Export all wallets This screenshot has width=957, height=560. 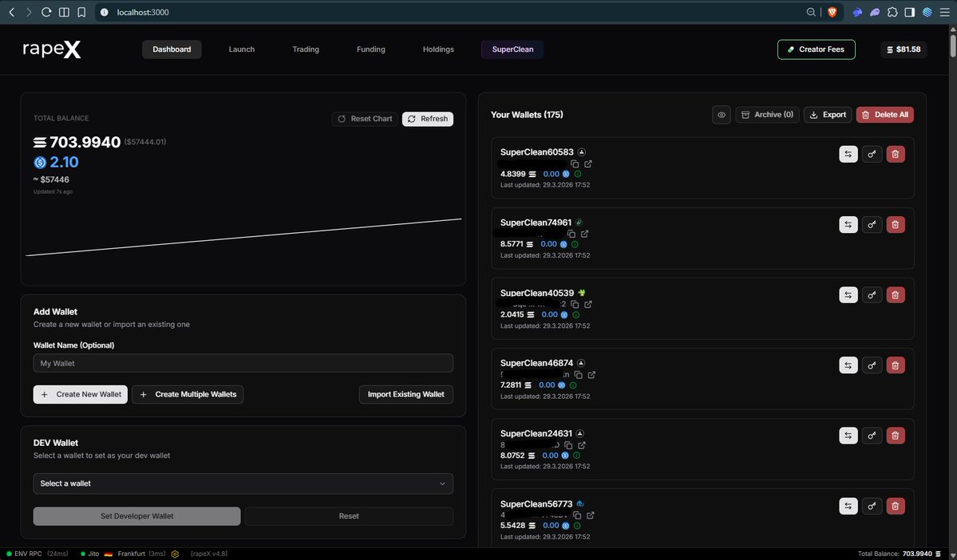[828, 115]
